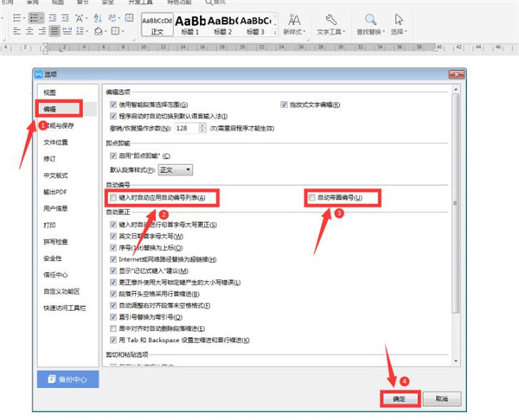Screen dimensions: 519x420
Task: Click the 确定 button
Action: point(400,398)
